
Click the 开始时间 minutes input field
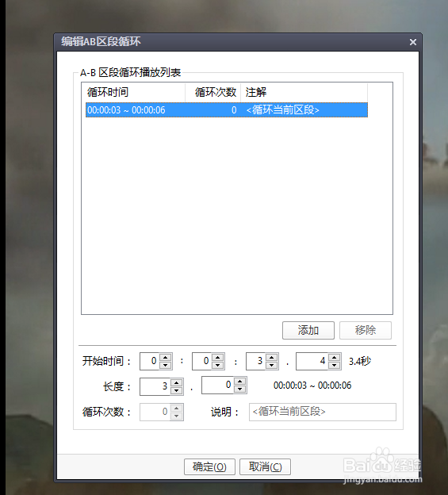[x=202, y=361]
